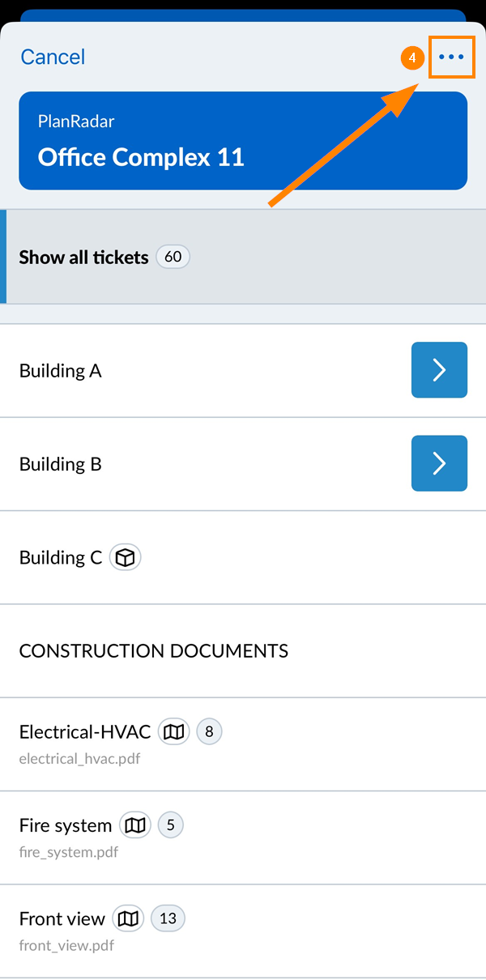486x980 pixels.
Task: Open the electrical_hvac.pdf plan
Action: point(79,760)
